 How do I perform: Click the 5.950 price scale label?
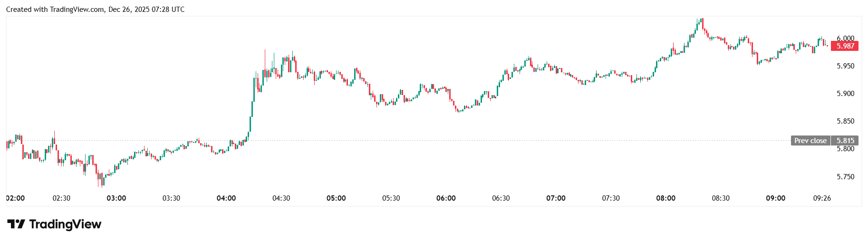pos(845,66)
